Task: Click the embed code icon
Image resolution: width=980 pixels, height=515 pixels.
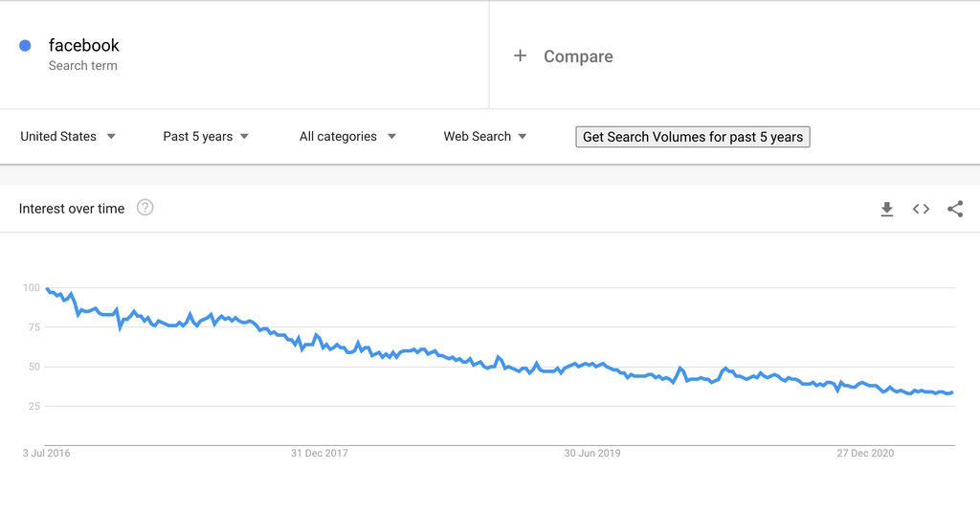Action: click(x=921, y=209)
